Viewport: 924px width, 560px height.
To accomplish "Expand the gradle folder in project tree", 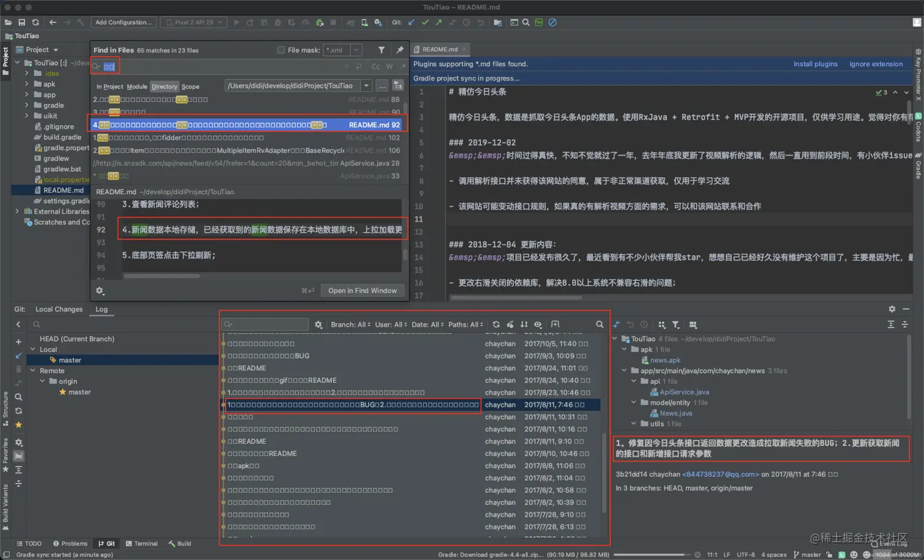I will click(x=27, y=105).
